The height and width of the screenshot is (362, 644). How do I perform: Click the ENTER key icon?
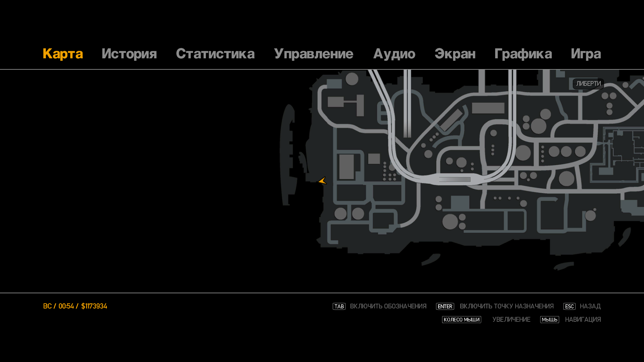(445, 306)
